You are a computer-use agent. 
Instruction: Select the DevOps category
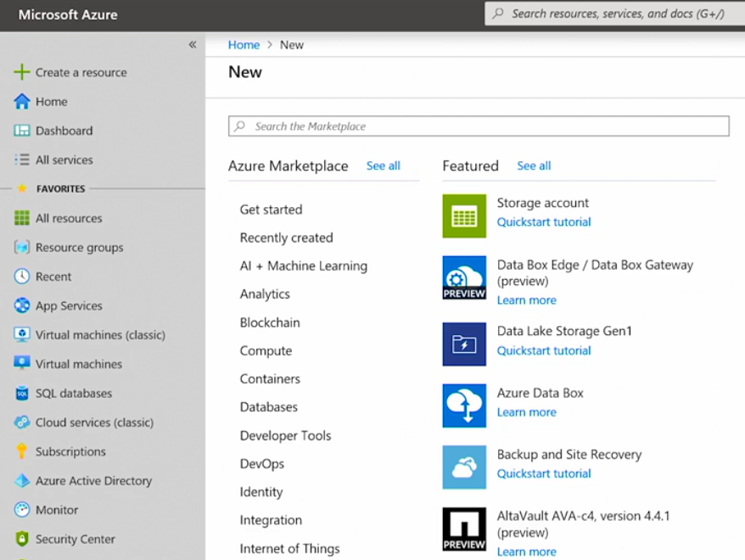262,463
